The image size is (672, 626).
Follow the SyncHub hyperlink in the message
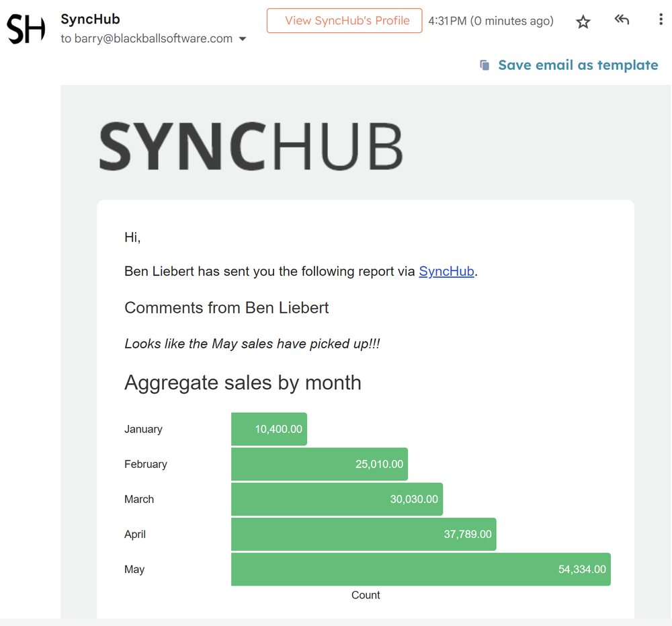point(446,272)
